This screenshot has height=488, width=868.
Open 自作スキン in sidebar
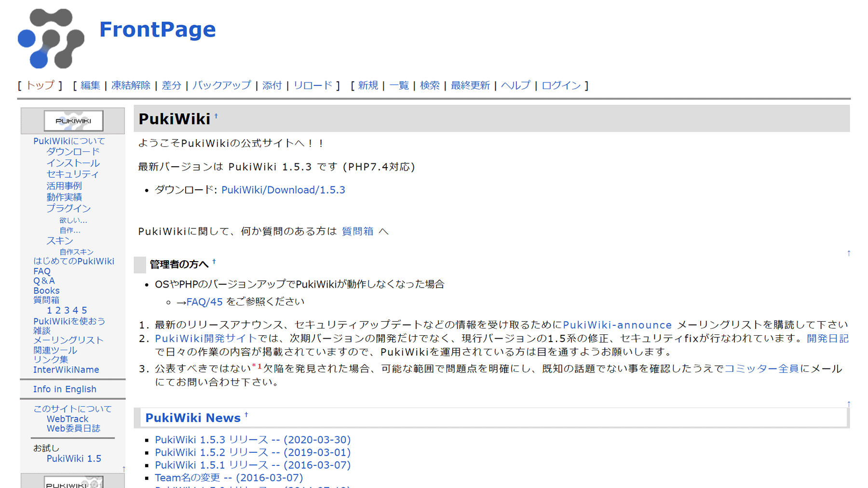pyautogui.click(x=76, y=251)
